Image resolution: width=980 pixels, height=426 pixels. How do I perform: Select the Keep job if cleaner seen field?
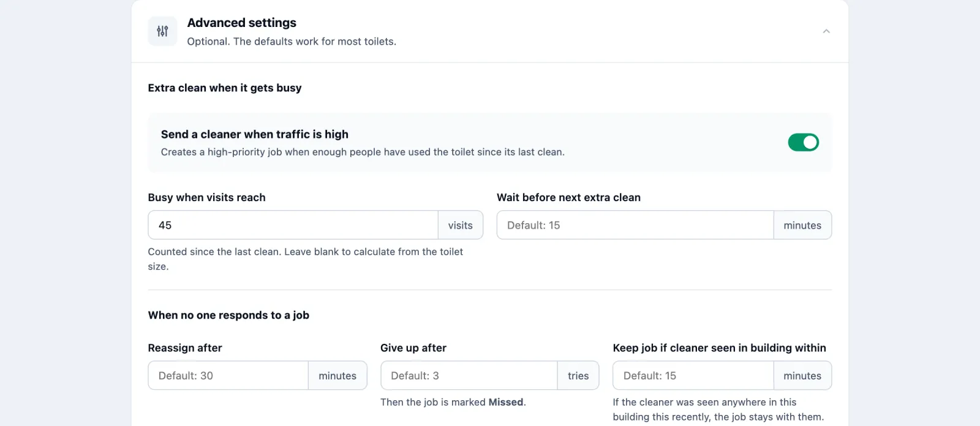click(693, 376)
